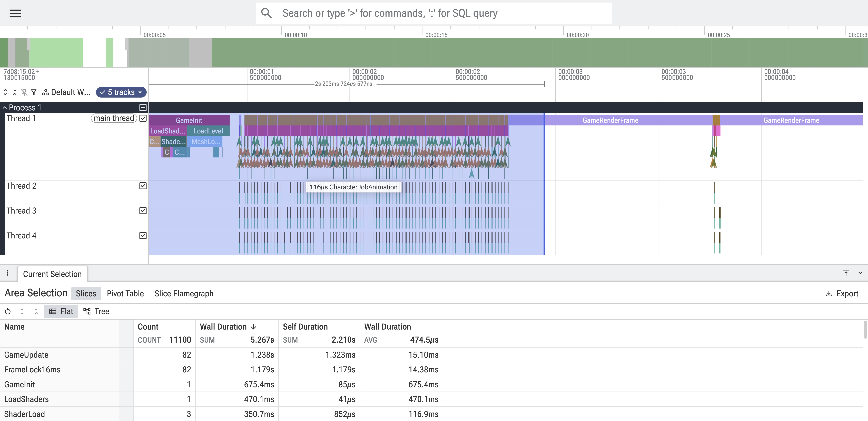Open the hamburger sidebar menu
The height and width of the screenshot is (421, 868).
(x=15, y=13)
